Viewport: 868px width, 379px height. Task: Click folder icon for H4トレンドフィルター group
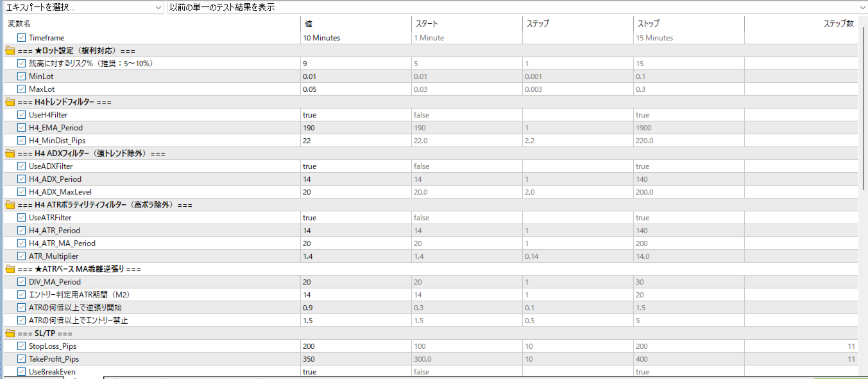(x=10, y=102)
